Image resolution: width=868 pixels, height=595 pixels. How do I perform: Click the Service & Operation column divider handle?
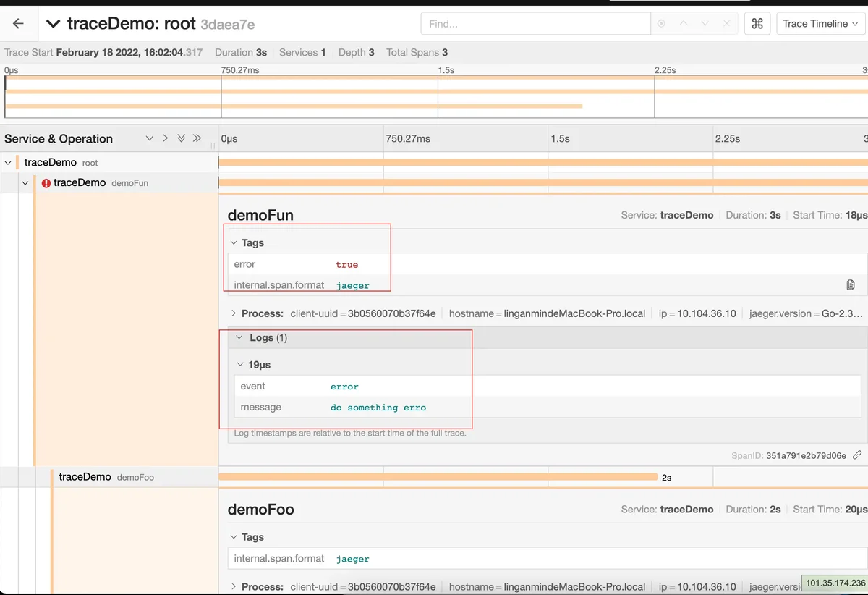coord(213,146)
